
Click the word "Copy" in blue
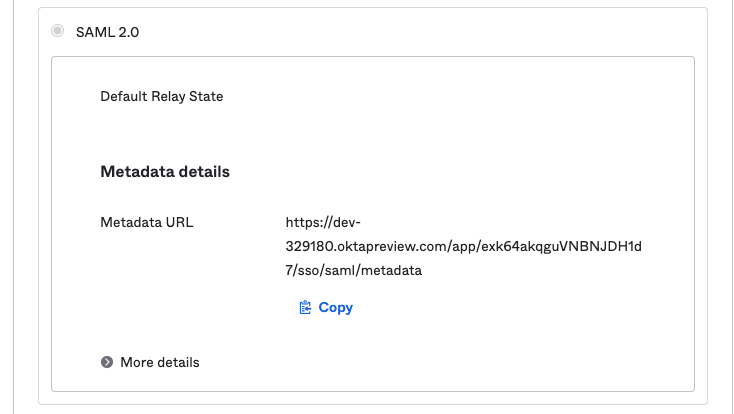tap(336, 307)
